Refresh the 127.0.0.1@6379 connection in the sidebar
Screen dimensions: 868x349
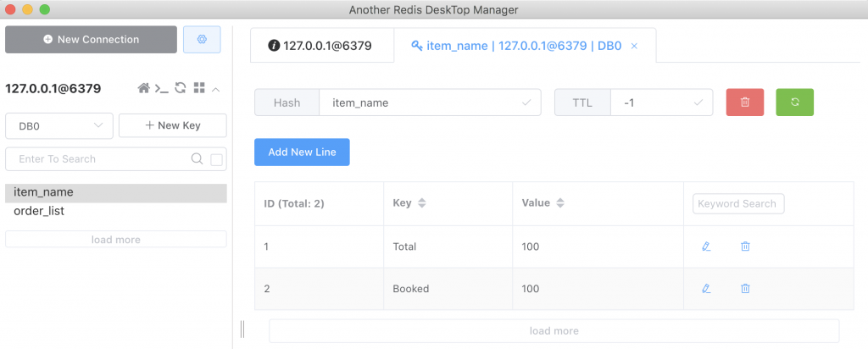point(180,88)
